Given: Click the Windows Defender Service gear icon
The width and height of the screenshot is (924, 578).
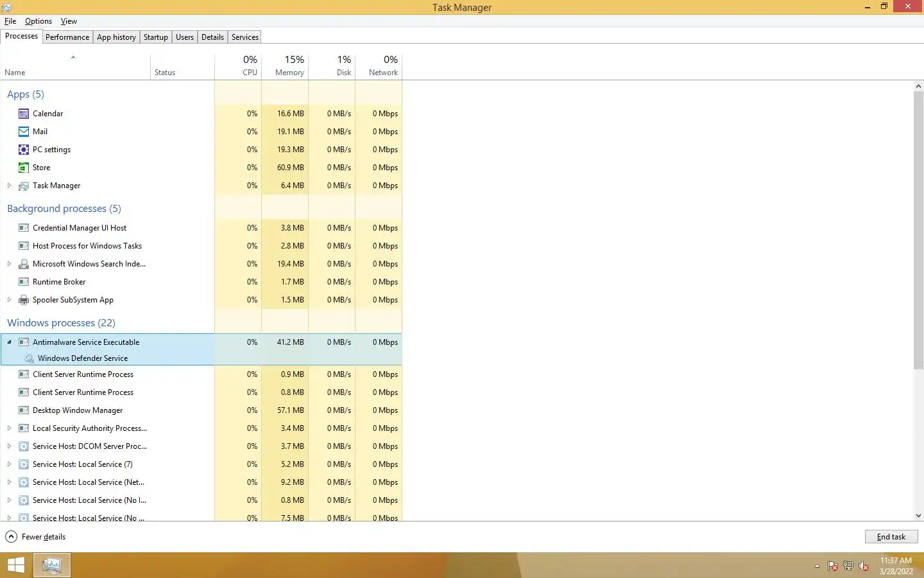Looking at the screenshot, I should click(29, 358).
